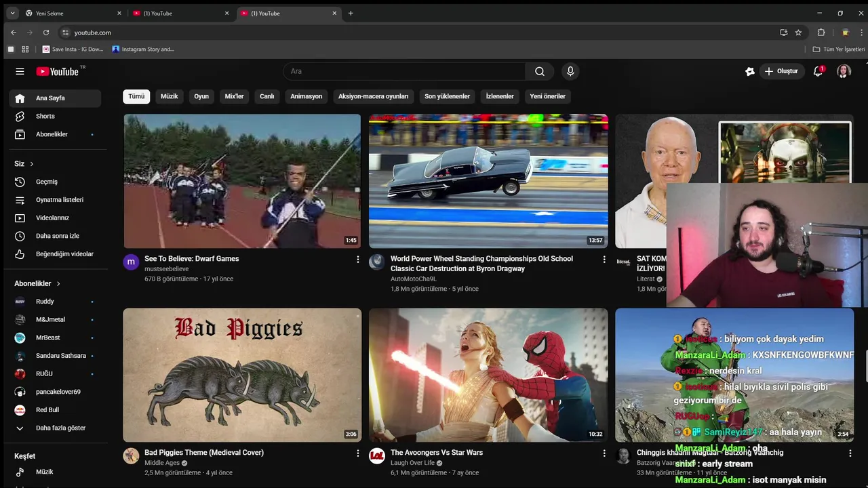Expand the Abonelikler heading chevron
Screen dimensions: 868x488
pos(58,283)
